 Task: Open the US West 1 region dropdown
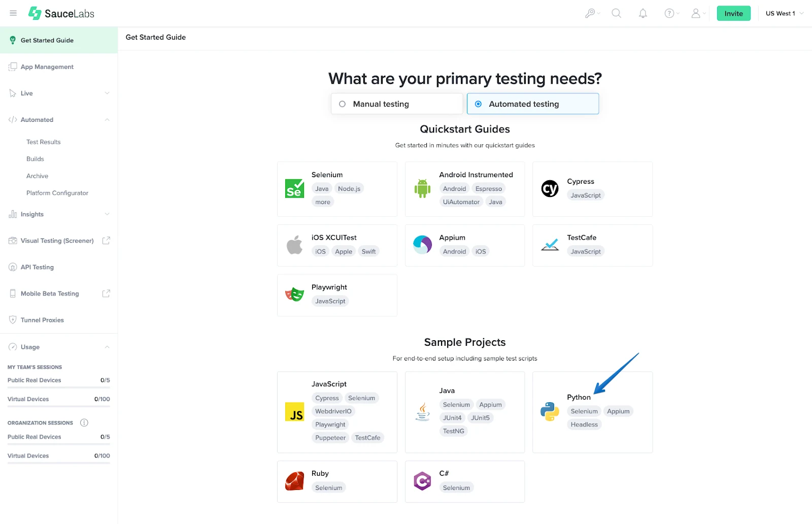coord(783,13)
